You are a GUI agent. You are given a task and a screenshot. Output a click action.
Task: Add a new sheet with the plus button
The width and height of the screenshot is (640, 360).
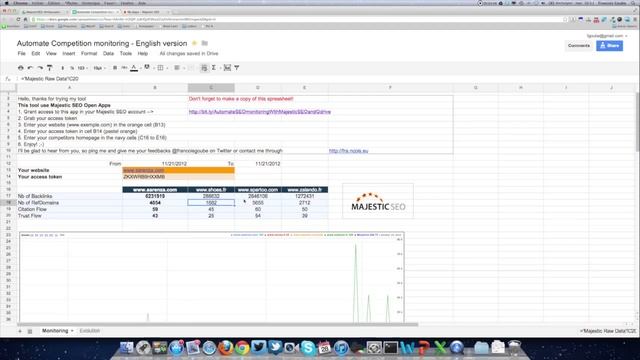pos(20,331)
